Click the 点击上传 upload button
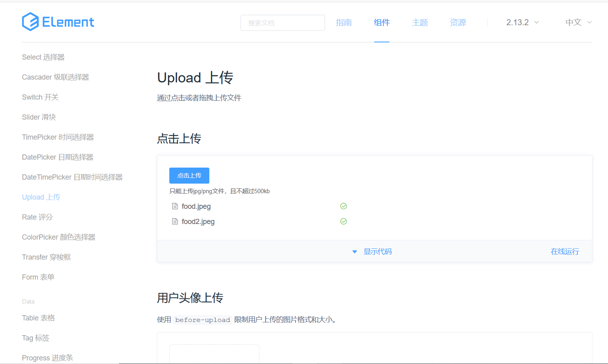This screenshot has height=364, width=608. [189, 175]
